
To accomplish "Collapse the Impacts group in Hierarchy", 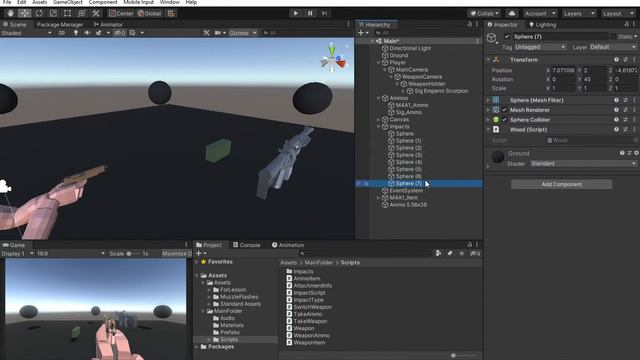I will tap(379, 127).
